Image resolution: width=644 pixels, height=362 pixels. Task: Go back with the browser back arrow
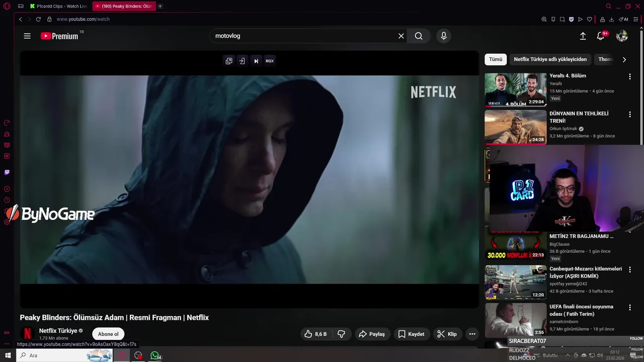[x=20, y=19]
